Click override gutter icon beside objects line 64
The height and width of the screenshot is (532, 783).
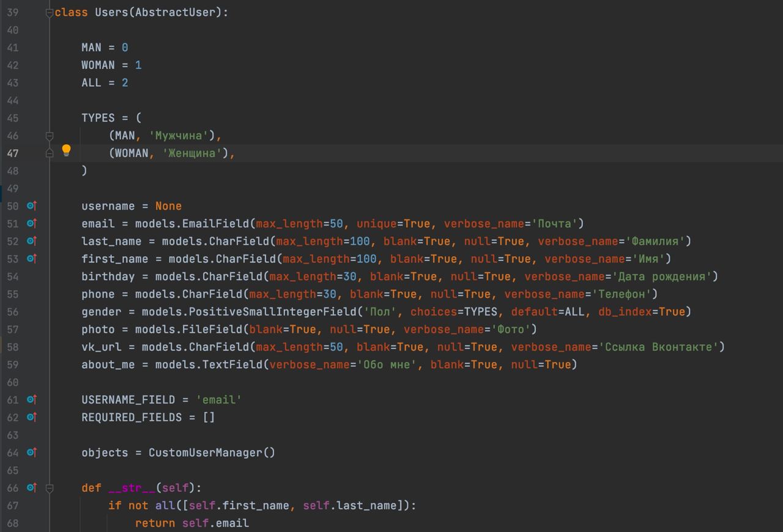[32, 453]
